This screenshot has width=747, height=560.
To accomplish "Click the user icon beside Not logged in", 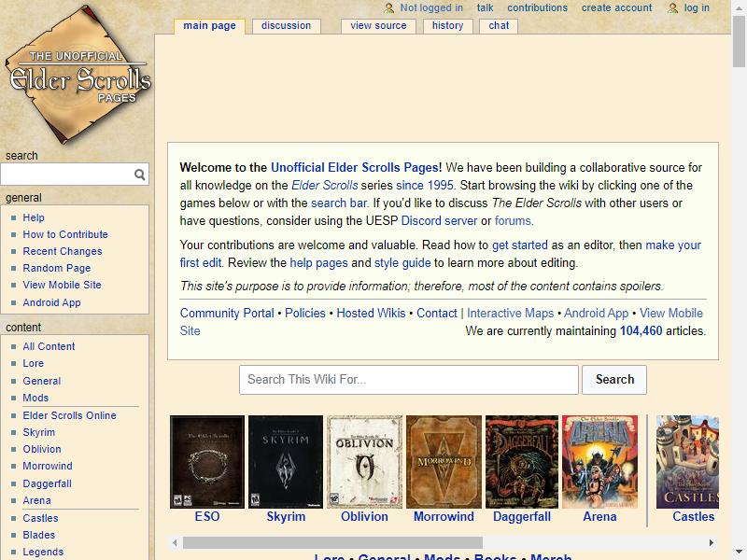I will (389, 8).
